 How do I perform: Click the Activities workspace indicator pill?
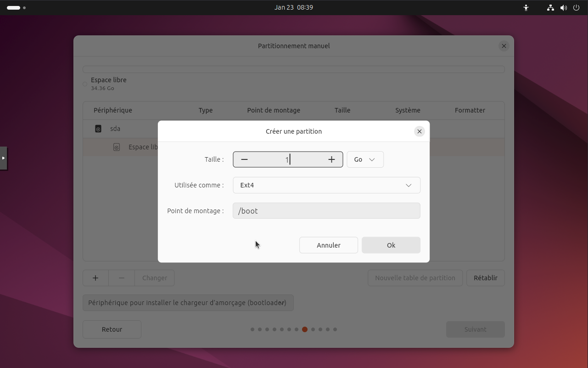point(13,8)
